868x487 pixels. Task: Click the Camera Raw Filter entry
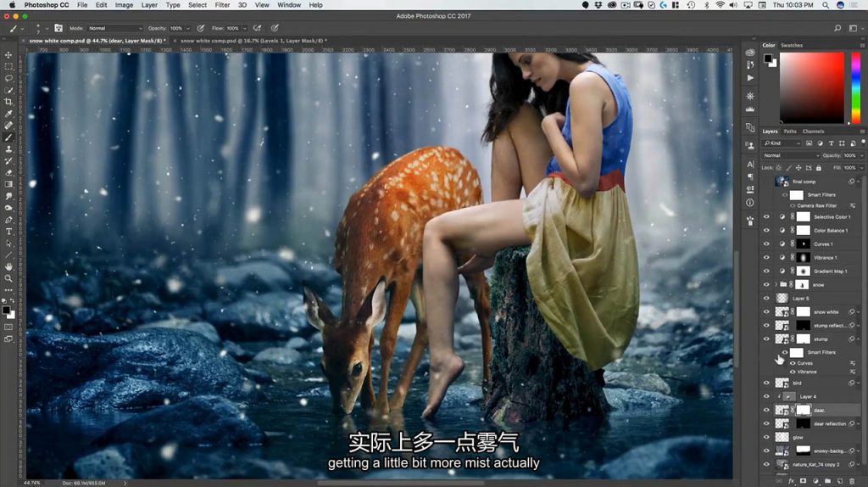click(x=817, y=205)
